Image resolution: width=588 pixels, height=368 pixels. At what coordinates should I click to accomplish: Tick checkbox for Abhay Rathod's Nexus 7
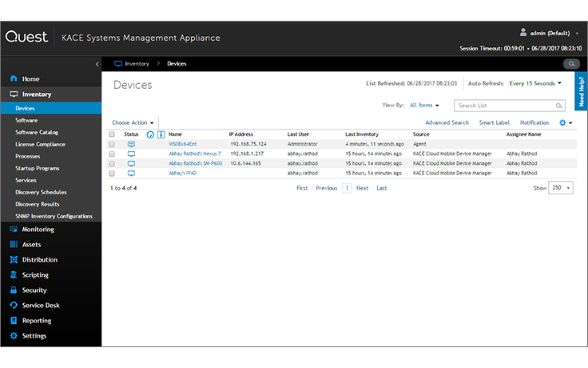point(112,154)
